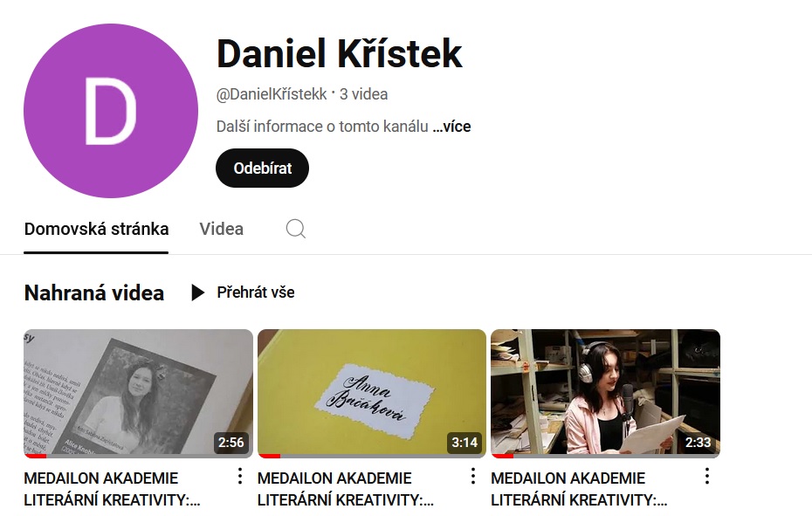The image size is (812, 516).
Task: Click the Další informace o tomto kanálu text
Action: point(322,127)
